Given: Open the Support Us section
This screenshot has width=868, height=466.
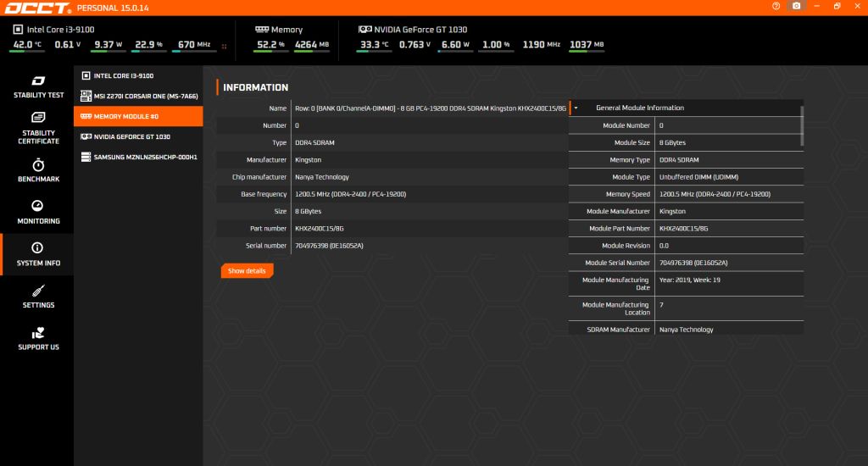Looking at the screenshot, I should pos(38,339).
